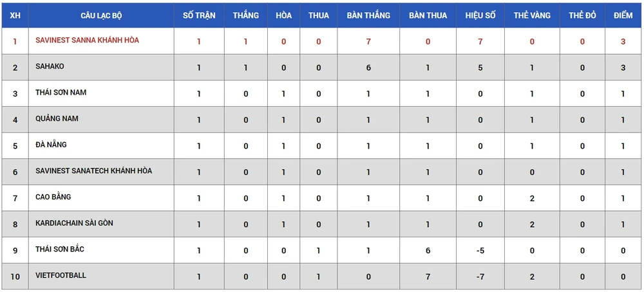This screenshot has height=292, width=644.
Task: Click the THẺ VÀNG column header
Action: coord(532,15)
